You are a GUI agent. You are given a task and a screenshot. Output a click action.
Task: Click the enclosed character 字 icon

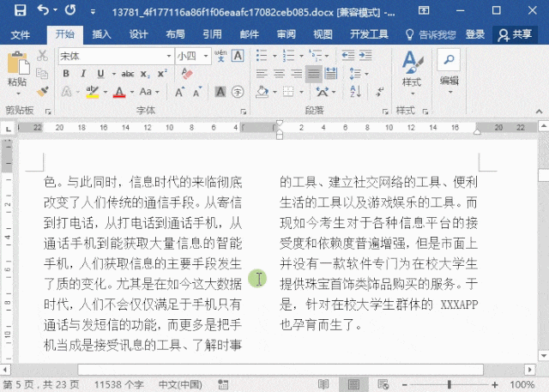pos(238,92)
